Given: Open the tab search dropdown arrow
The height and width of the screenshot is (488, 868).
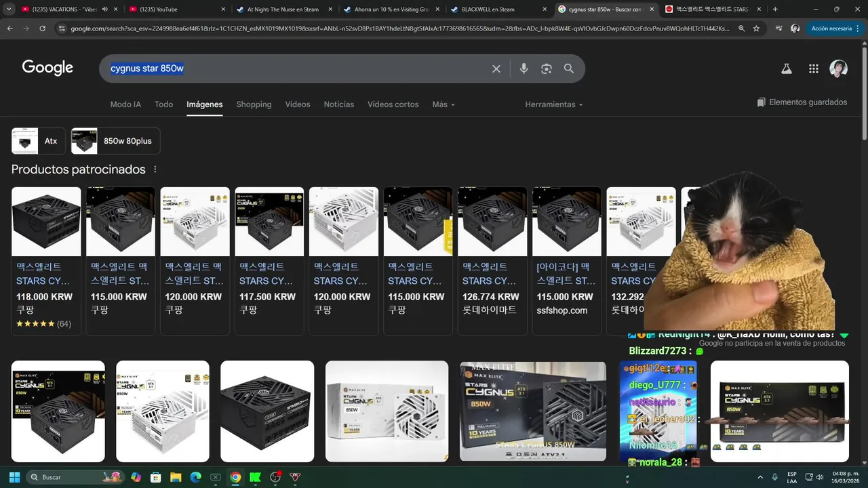Looking at the screenshot, I should point(10,9).
